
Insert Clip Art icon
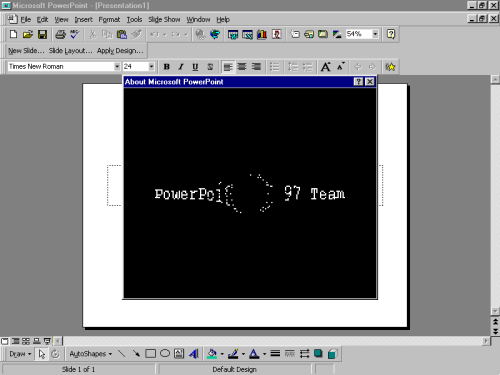276,34
